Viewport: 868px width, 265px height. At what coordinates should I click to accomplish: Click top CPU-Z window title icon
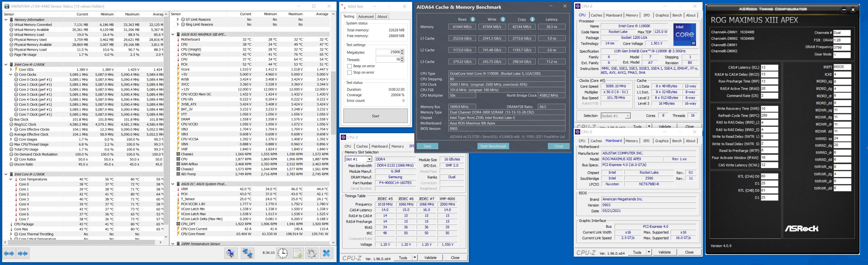(578, 6)
